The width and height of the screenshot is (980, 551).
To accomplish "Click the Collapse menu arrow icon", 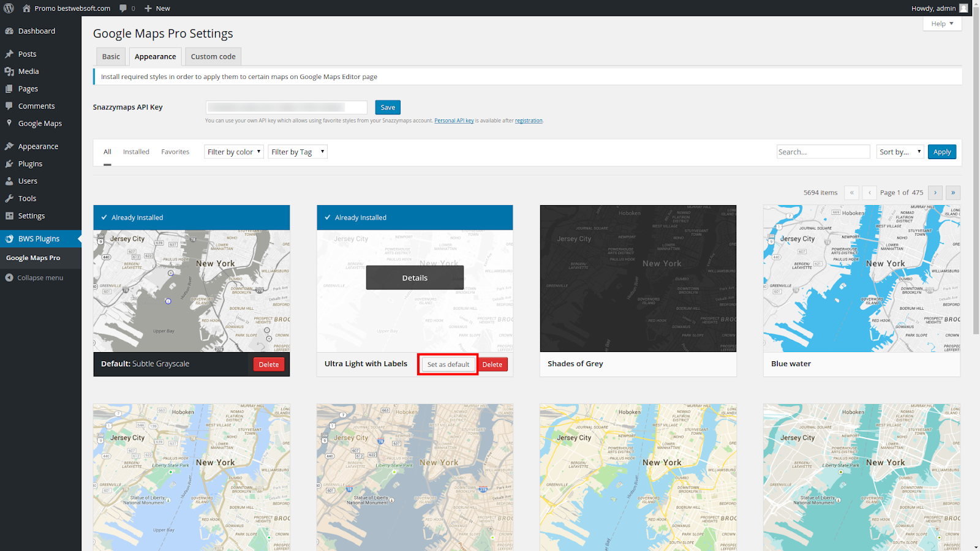I will (9, 278).
